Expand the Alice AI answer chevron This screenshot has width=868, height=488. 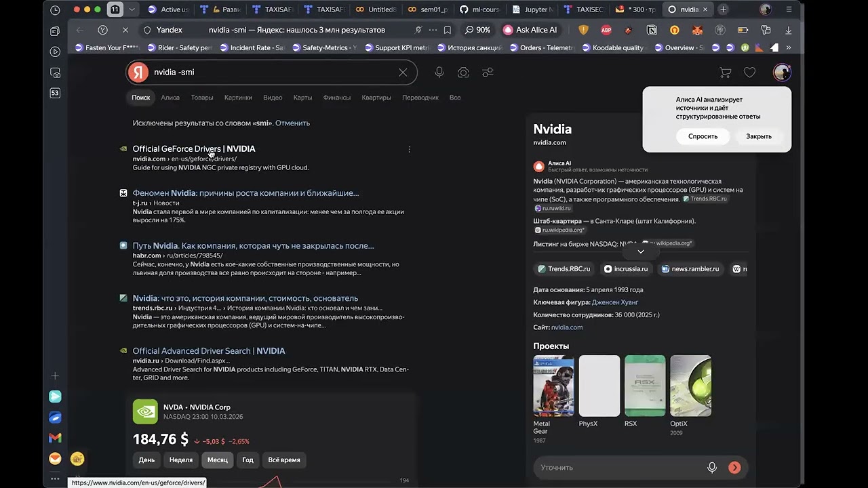pyautogui.click(x=640, y=251)
